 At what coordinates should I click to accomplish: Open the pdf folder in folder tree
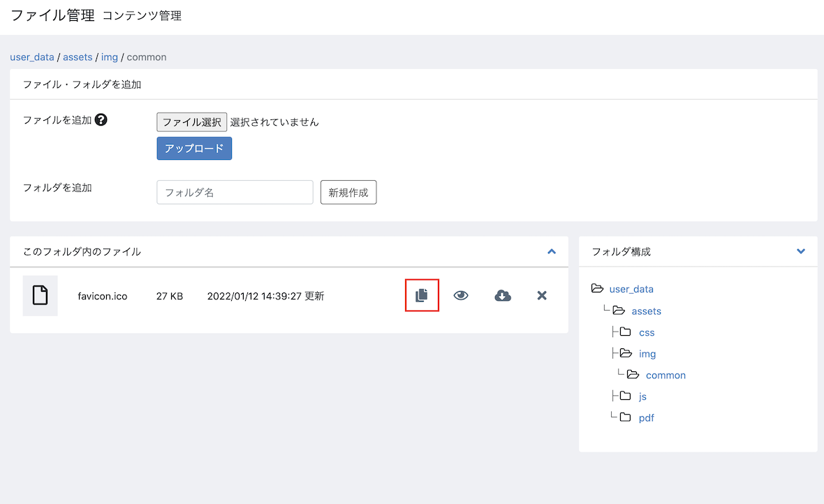click(646, 418)
